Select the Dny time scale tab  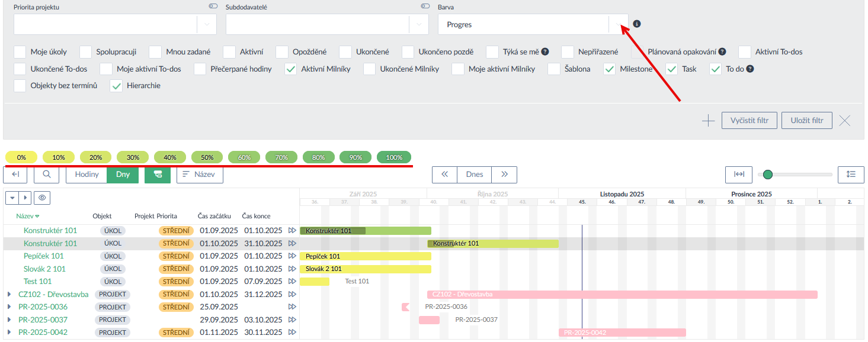pos(123,175)
